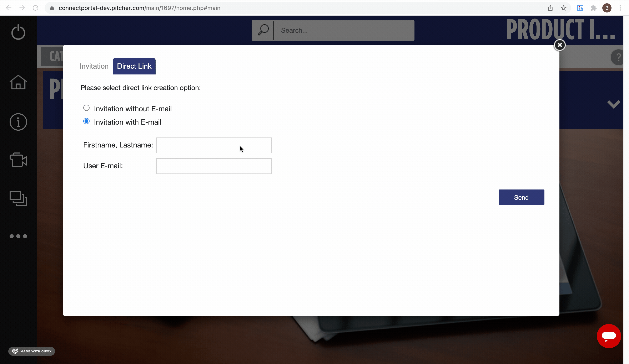Click the power logout icon in sidebar
629x364 pixels.
click(18, 32)
